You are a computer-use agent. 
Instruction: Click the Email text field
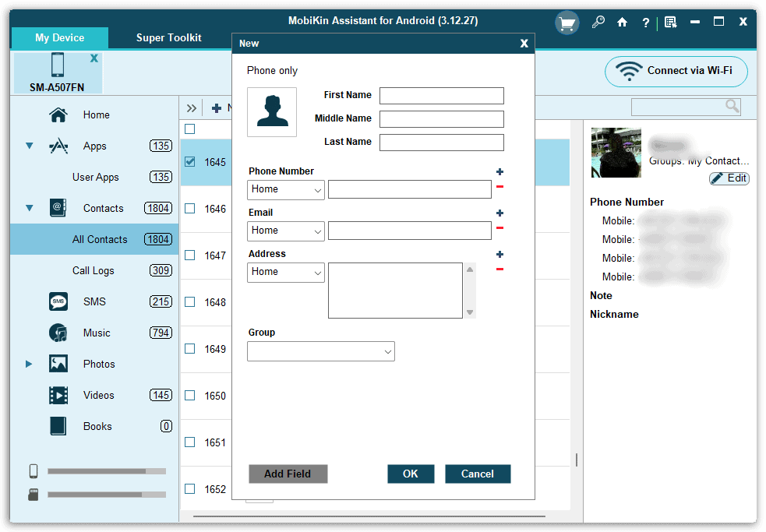(x=410, y=231)
